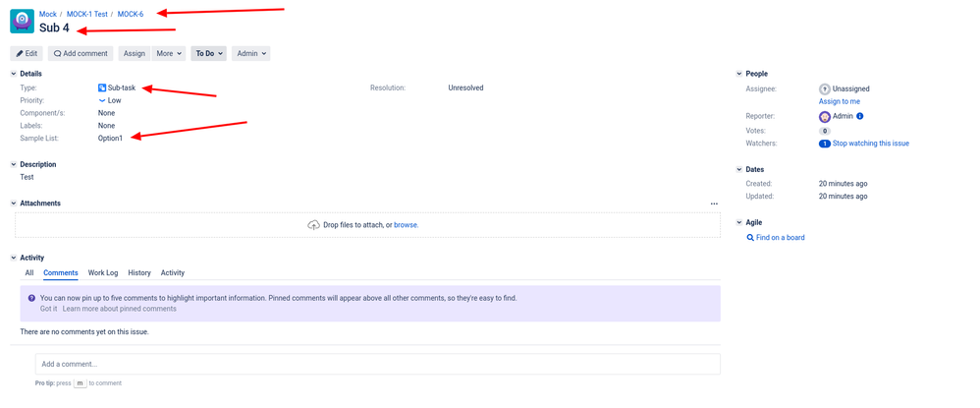The image size is (980, 408).
Task: Open the To Do status dropdown
Action: [209, 54]
